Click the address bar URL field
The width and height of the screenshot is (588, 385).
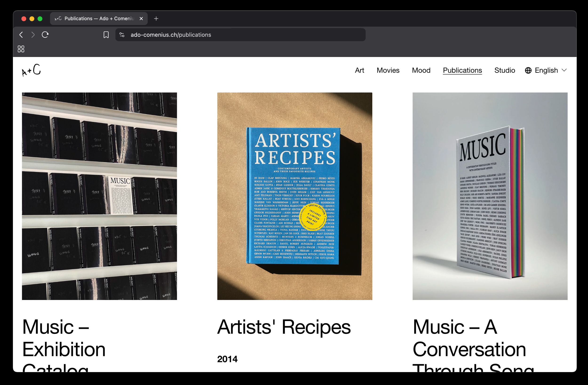click(240, 35)
